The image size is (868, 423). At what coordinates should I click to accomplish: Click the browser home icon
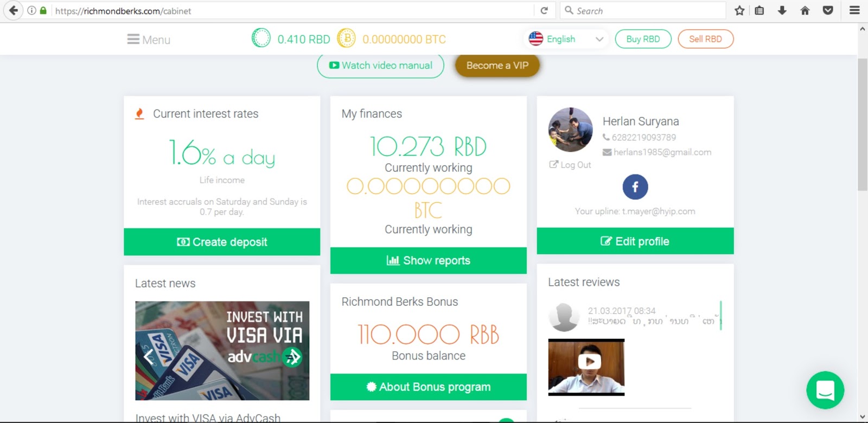(x=805, y=10)
